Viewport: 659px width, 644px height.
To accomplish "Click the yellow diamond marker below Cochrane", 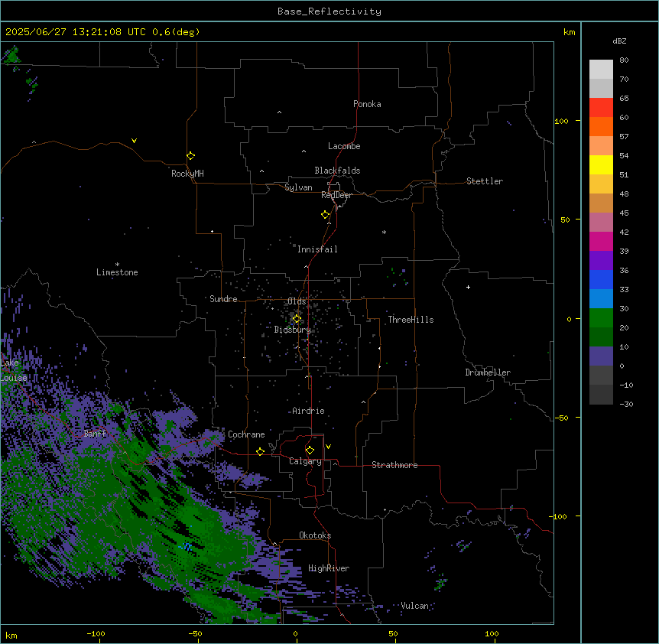I will point(260,451).
